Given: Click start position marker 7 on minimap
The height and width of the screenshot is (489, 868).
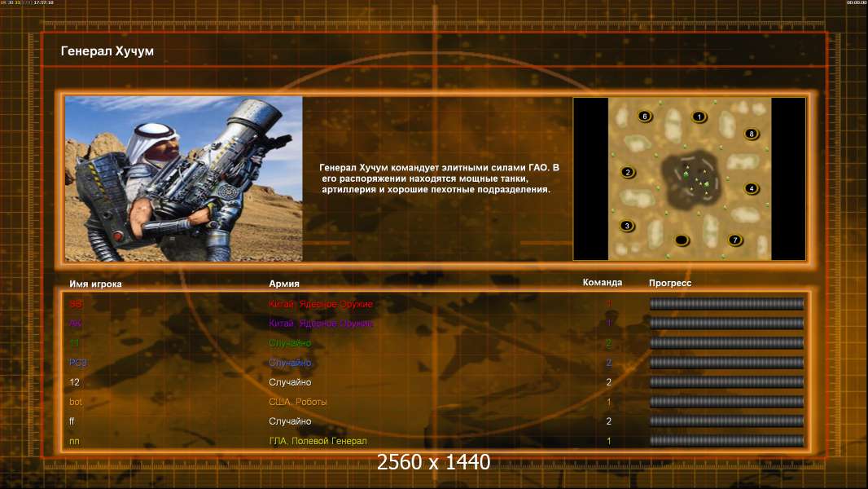Looking at the screenshot, I should point(735,240).
